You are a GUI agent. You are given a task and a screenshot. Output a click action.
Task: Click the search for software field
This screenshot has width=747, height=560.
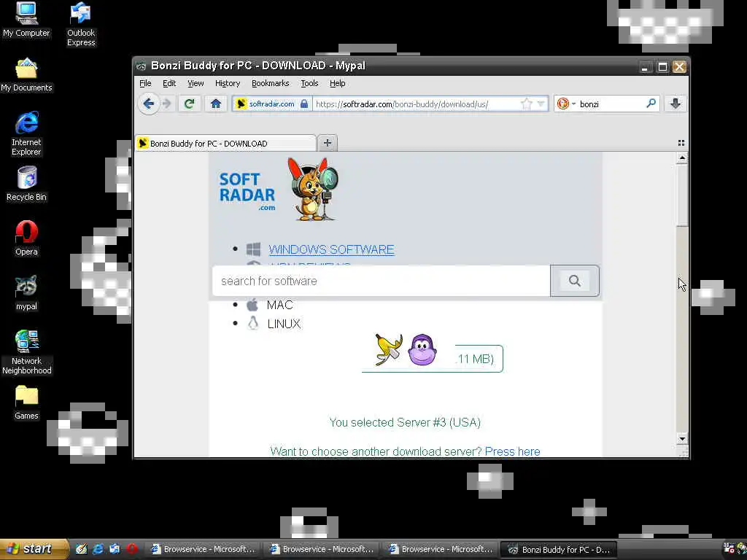[381, 281]
